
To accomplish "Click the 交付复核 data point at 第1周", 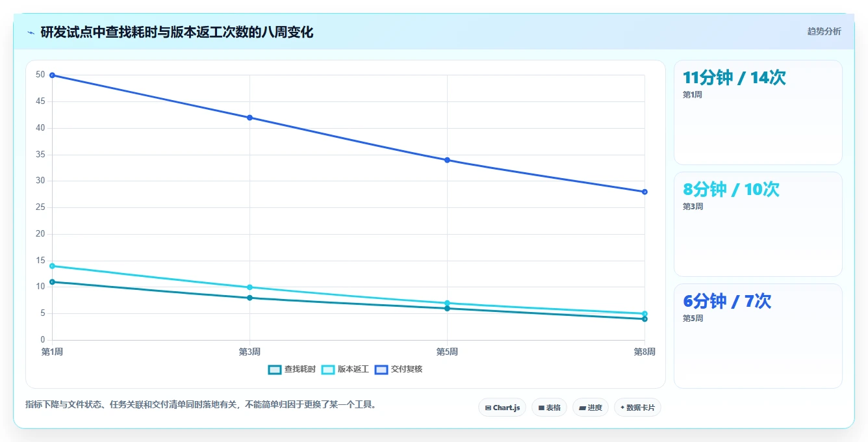I will 52,75.
